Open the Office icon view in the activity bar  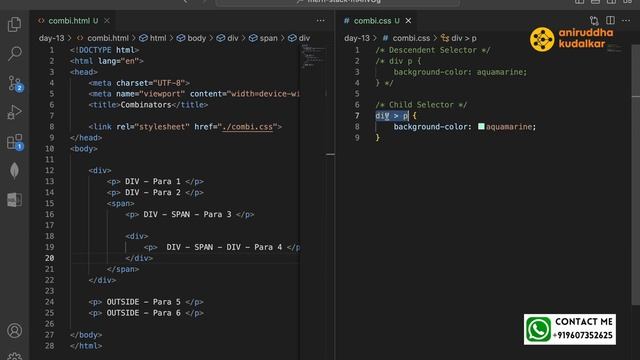point(15,200)
